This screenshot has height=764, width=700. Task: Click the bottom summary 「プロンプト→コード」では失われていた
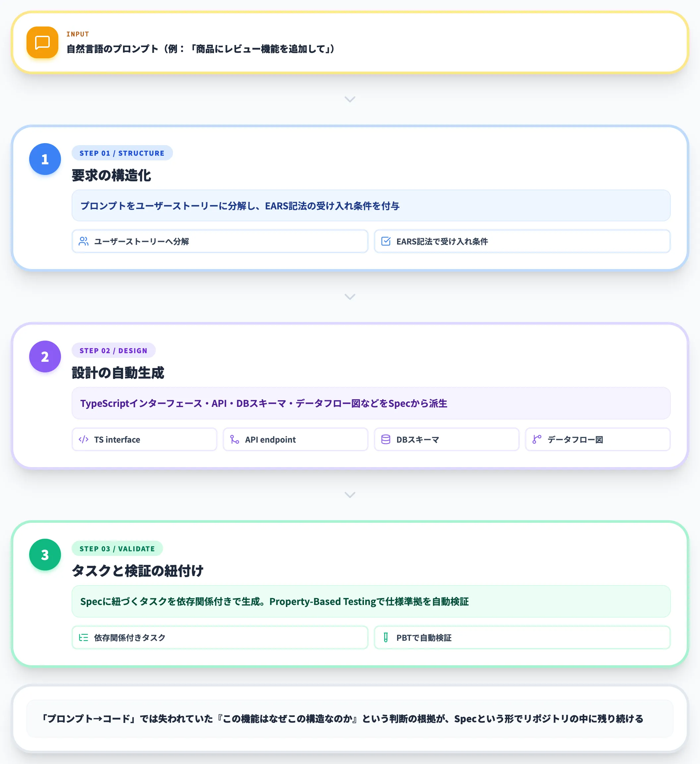[x=342, y=719]
